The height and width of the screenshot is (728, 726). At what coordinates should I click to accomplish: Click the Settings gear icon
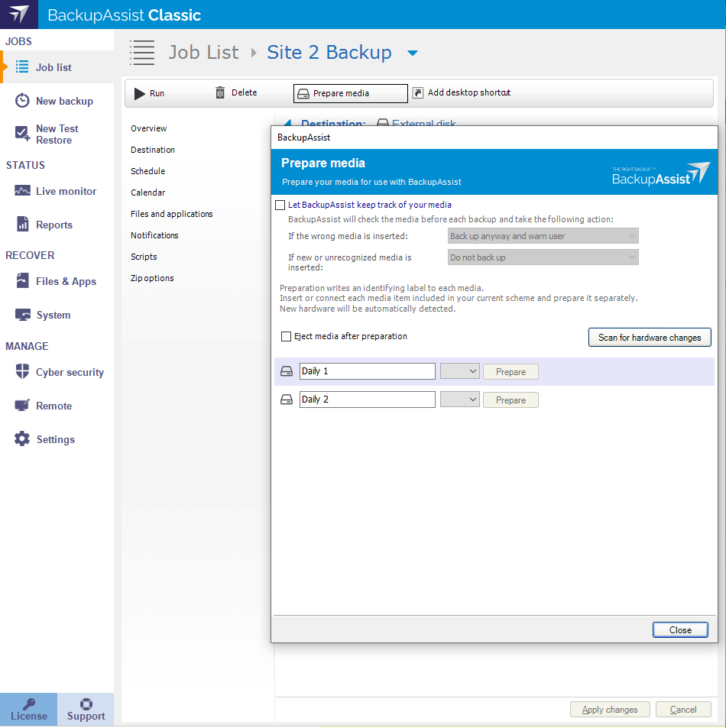click(x=23, y=439)
